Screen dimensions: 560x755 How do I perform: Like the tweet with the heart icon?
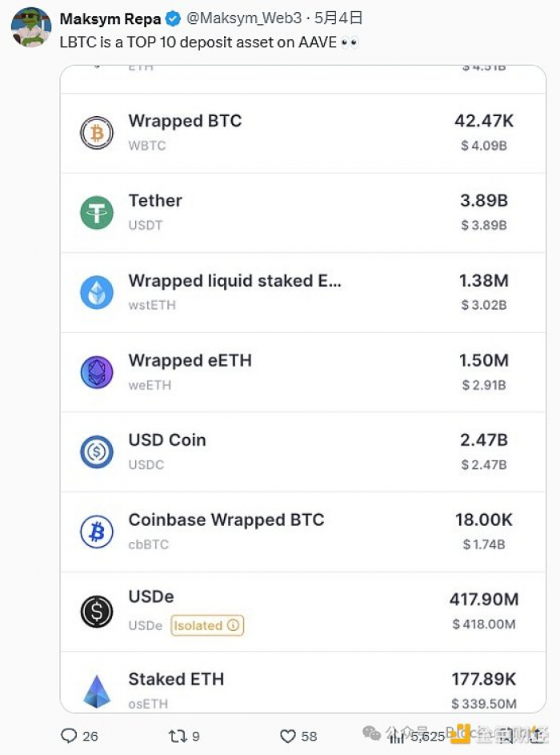tap(288, 735)
